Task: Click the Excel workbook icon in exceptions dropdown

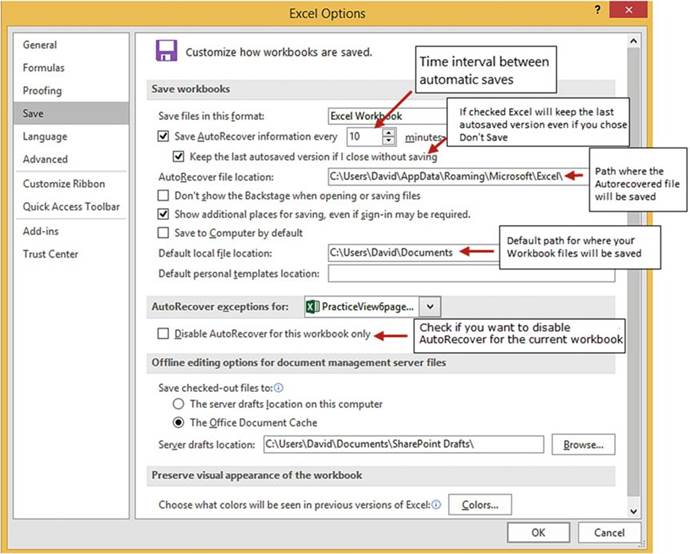Action: 313,307
